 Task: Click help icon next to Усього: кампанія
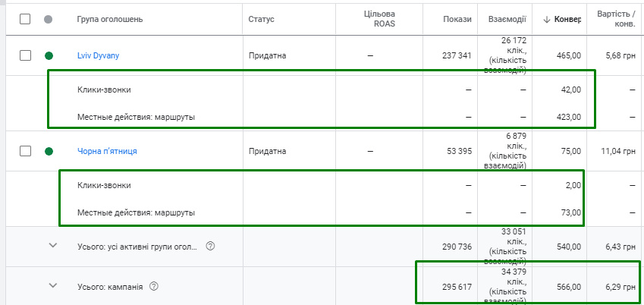[x=154, y=286]
